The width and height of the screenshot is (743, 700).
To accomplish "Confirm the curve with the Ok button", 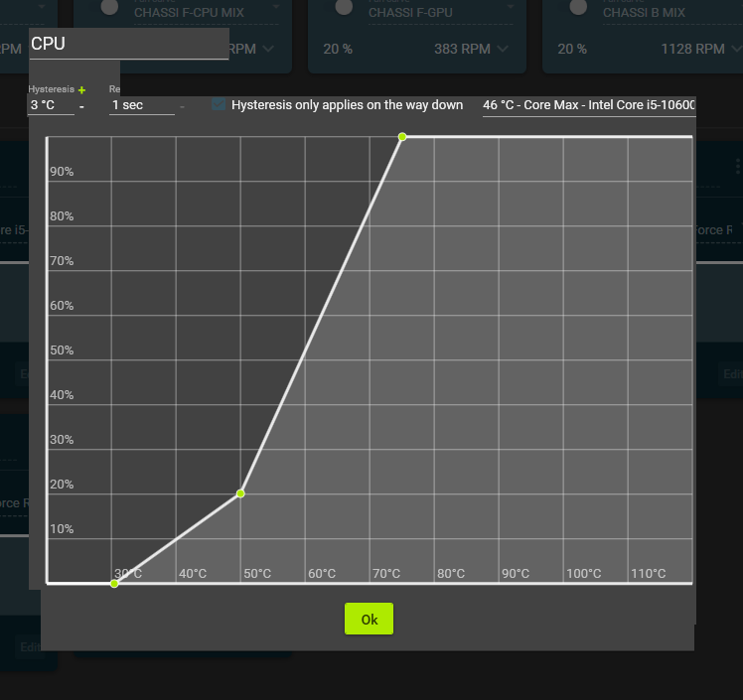I will (369, 619).
